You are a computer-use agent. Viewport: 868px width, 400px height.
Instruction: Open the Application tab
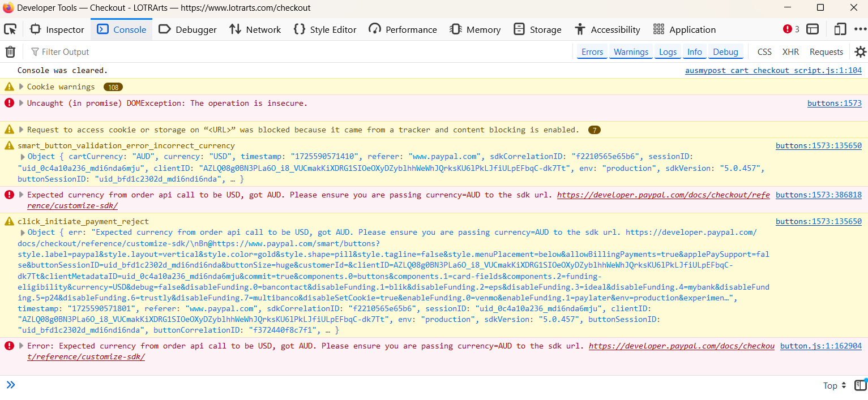684,29
